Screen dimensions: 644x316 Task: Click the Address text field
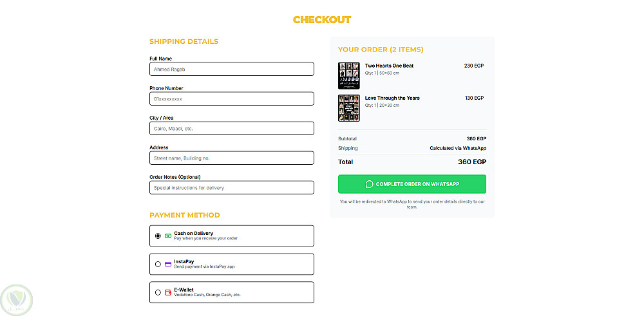pyautogui.click(x=232, y=158)
